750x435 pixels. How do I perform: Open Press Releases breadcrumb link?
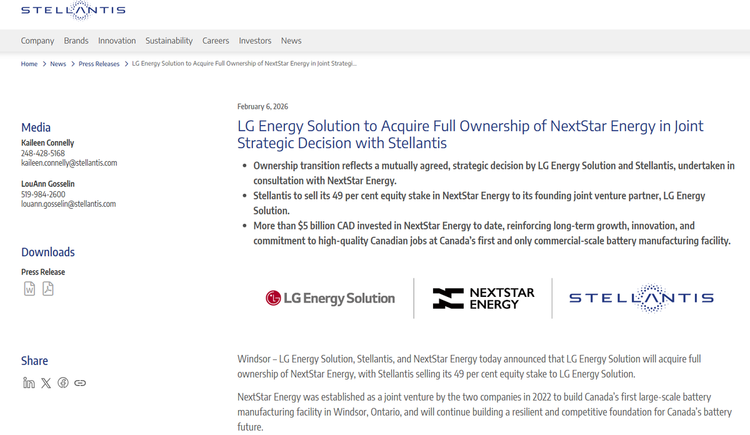coord(99,64)
